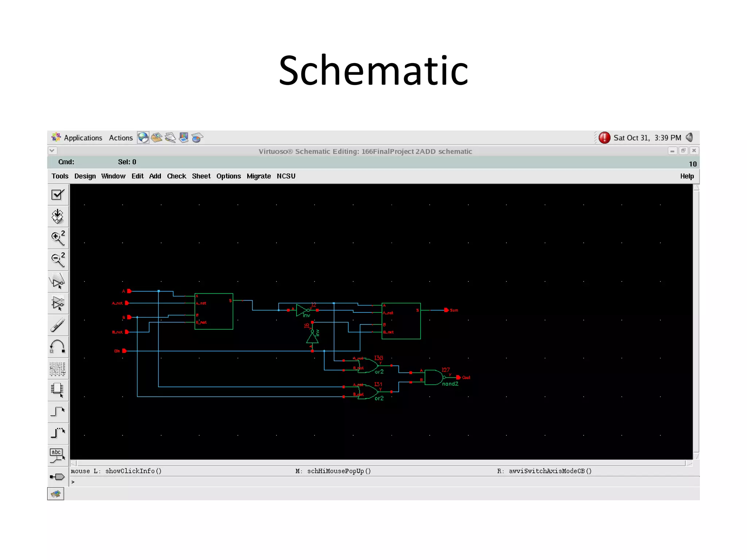Image resolution: width=747 pixels, height=560 pixels.
Task: Select the right XOR block driving Sum
Action: pyautogui.click(x=401, y=321)
